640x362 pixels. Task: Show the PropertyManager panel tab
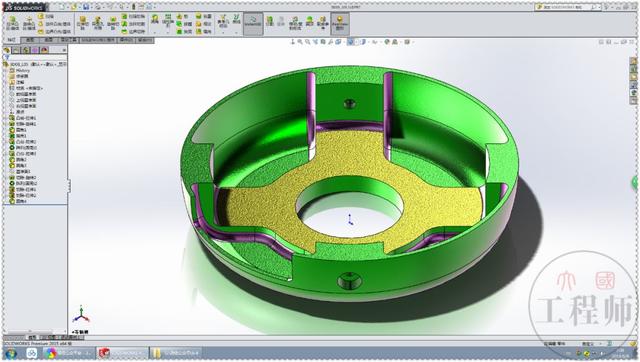pos(16,50)
